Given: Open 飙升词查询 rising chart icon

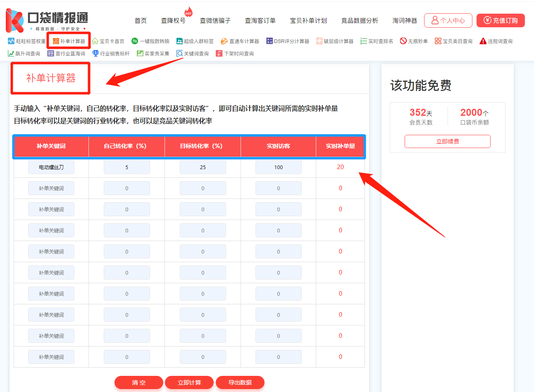Looking at the screenshot, I should coord(11,53).
